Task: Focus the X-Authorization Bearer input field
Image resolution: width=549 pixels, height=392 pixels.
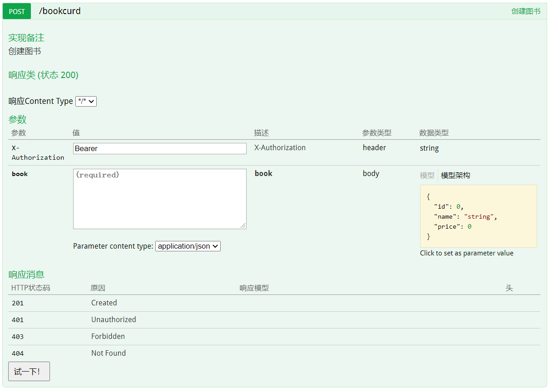Action: 160,148
